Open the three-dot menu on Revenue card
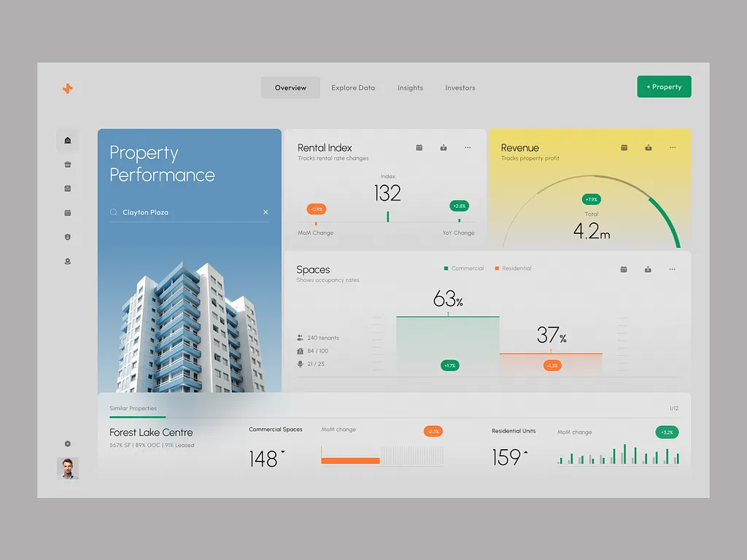This screenshot has width=747, height=560. [673, 147]
